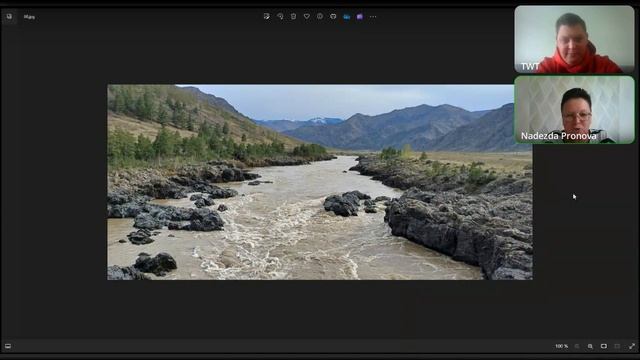Delete the photo with the trash icon
Image resolution: width=640 pixels, height=360 pixels.
coord(293,17)
